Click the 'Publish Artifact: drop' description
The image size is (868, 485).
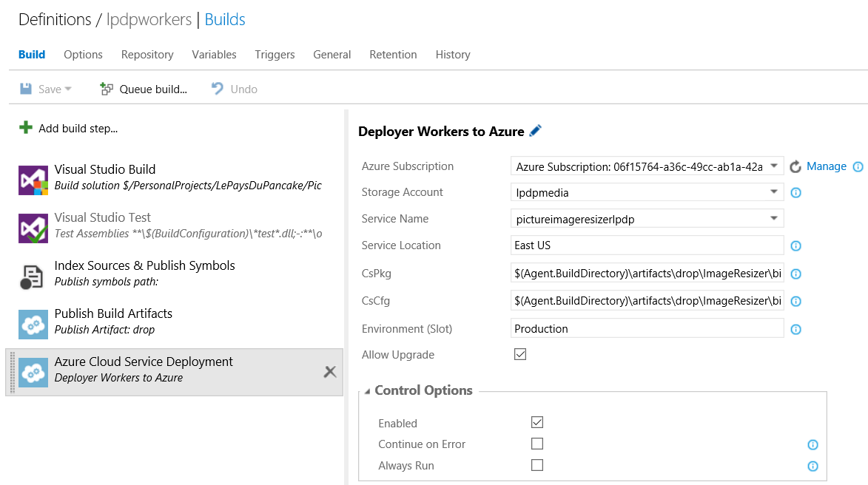104,330
